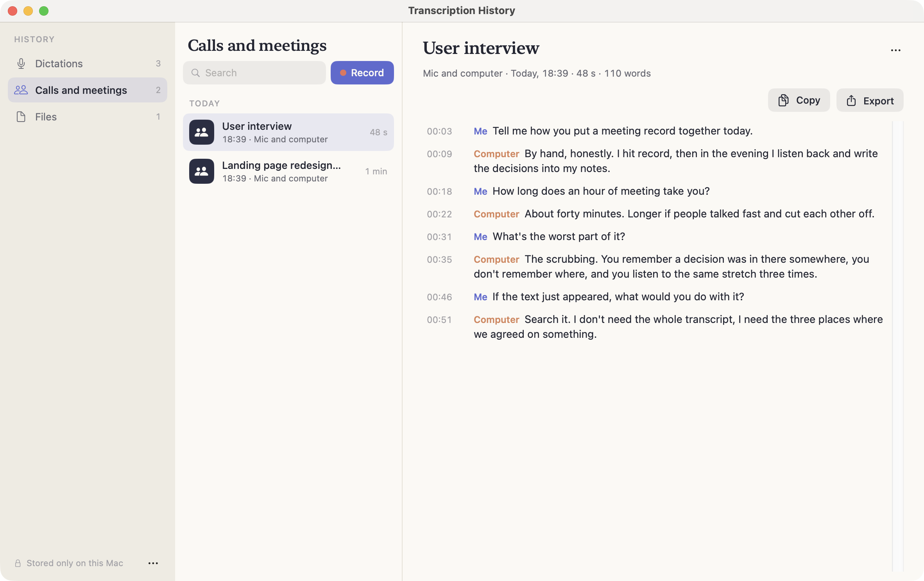Open the Landing page redesign recording
924x581 pixels.
pos(288,171)
